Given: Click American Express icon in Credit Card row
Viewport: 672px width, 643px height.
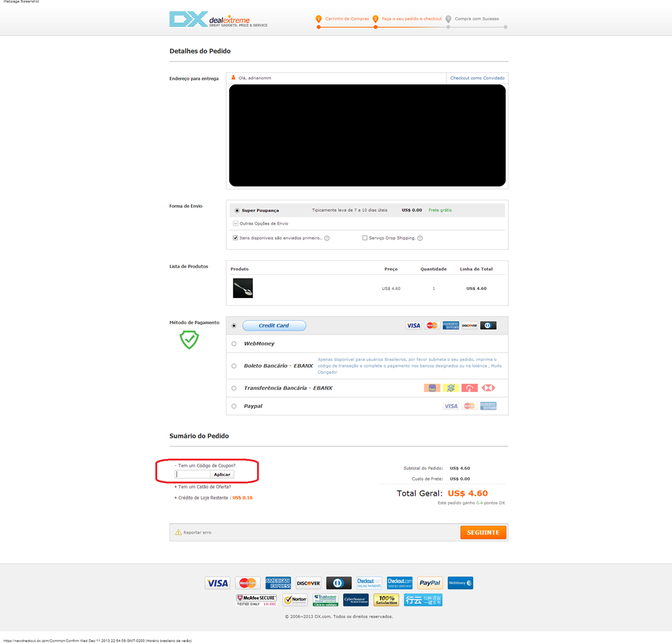Looking at the screenshot, I should pyautogui.click(x=451, y=325).
